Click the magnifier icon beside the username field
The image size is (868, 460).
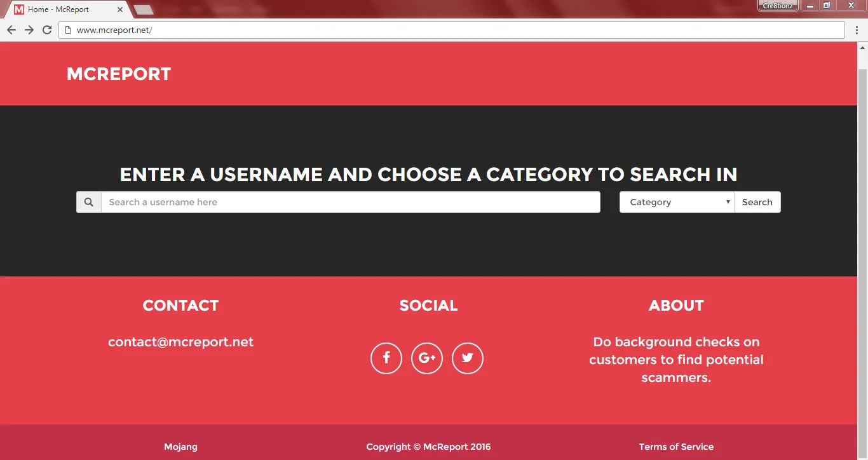click(x=89, y=202)
